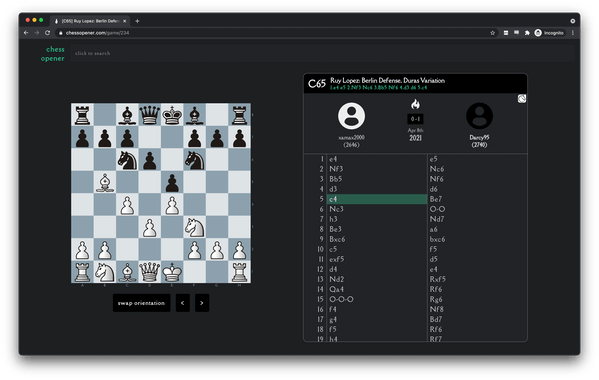The image size is (599, 380).
Task: Reload the page
Action: point(47,33)
